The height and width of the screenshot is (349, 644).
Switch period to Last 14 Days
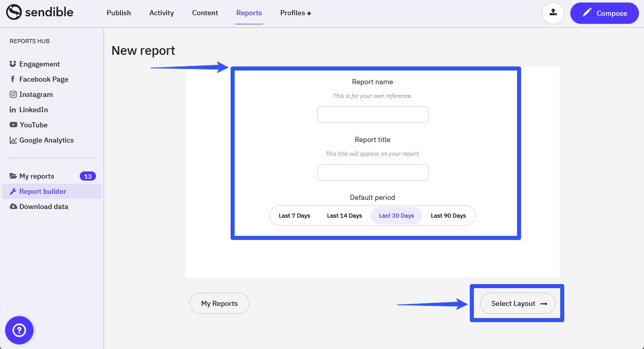coord(344,216)
